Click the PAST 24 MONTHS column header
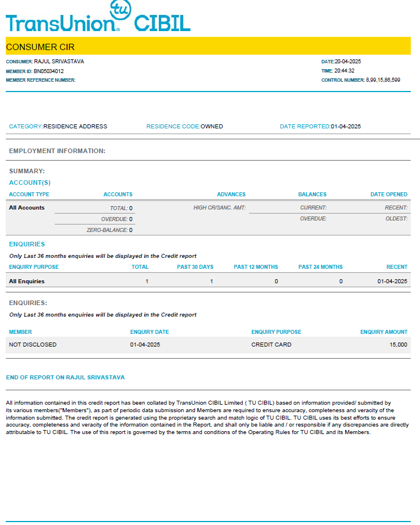Screen dimensions: 420x525 click(320, 267)
